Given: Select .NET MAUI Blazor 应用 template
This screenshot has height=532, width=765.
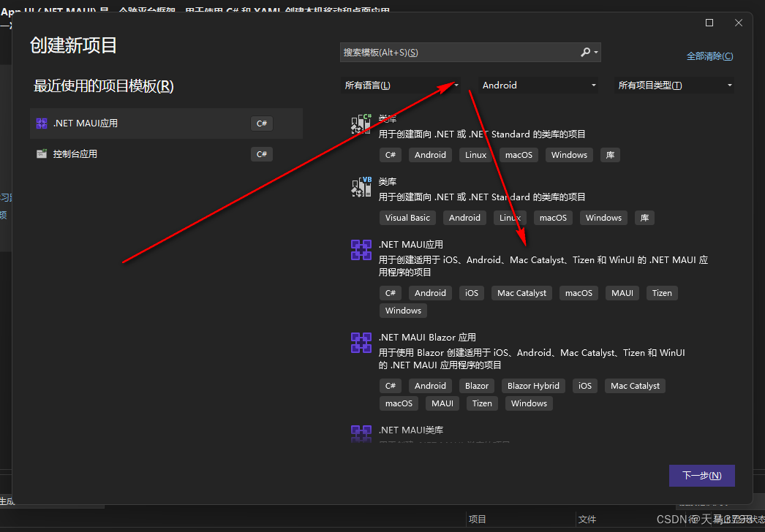Looking at the screenshot, I should click(x=427, y=337).
